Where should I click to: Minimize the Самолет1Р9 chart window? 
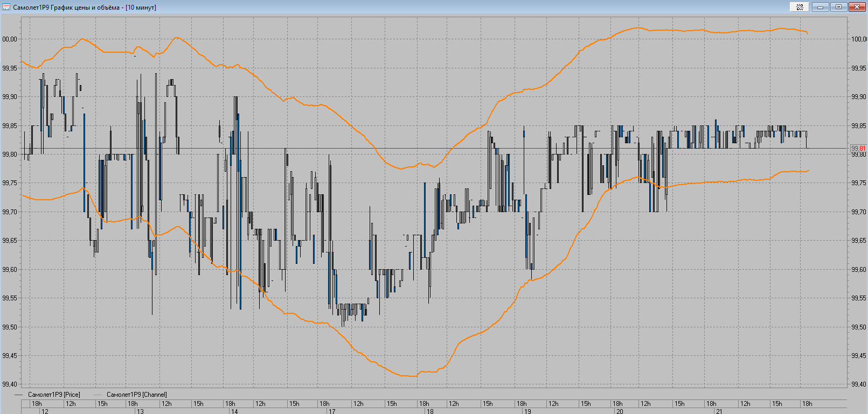click(821, 7)
